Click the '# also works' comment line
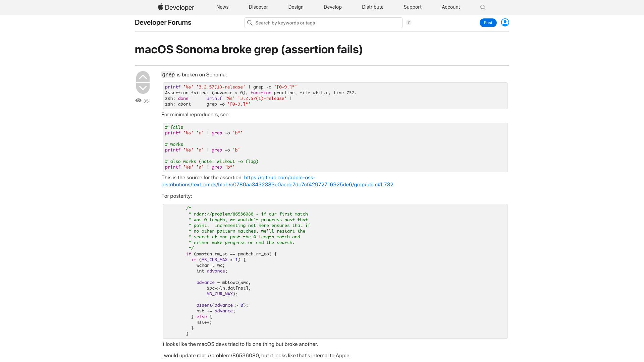 tap(212, 162)
